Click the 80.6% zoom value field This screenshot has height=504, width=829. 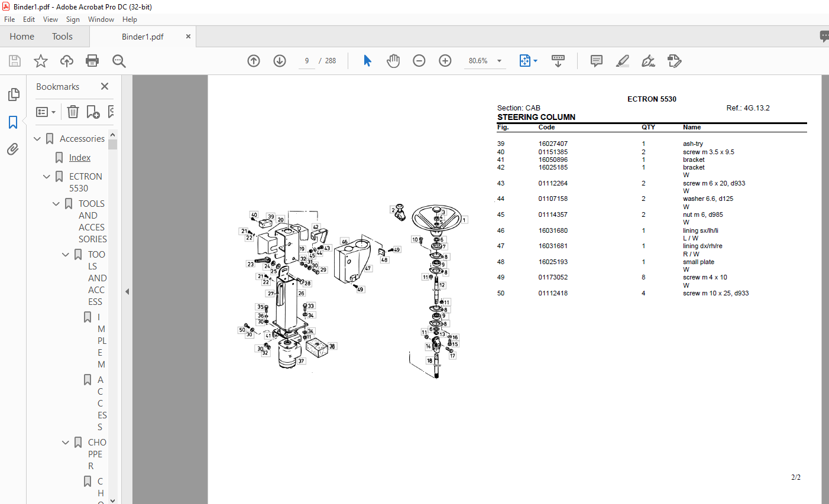coord(478,61)
